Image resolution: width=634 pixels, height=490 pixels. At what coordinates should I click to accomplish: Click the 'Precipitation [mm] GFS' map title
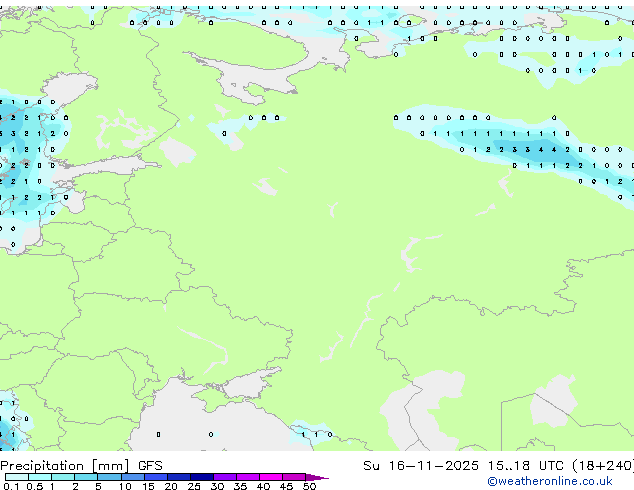pos(81,466)
